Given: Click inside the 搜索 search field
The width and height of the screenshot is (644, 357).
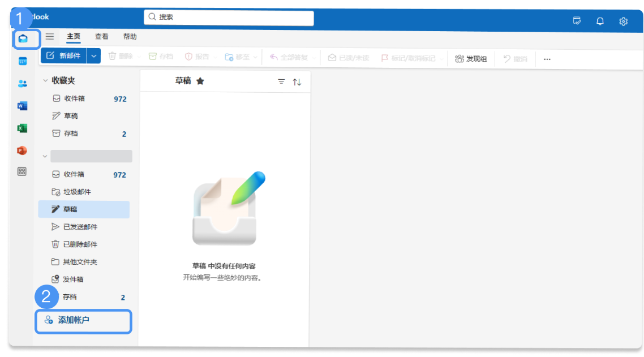Looking at the screenshot, I should (x=228, y=18).
